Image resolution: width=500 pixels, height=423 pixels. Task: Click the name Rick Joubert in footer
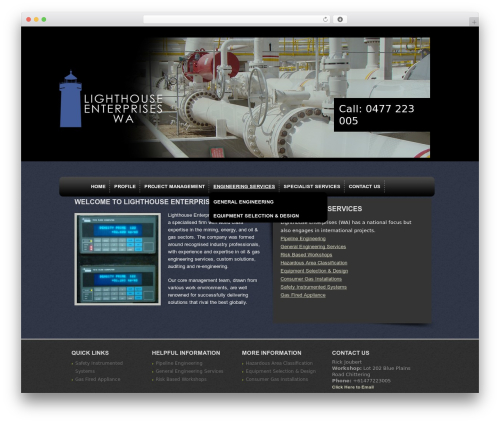347,362
